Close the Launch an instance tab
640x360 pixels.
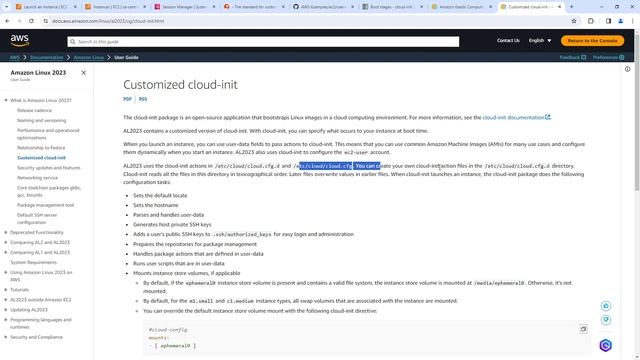[75, 7]
